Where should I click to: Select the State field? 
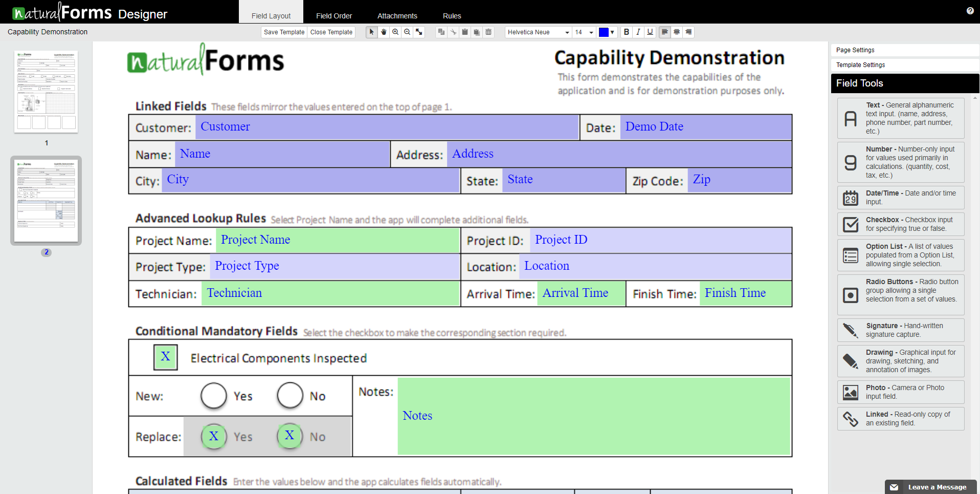click(564, 180)
